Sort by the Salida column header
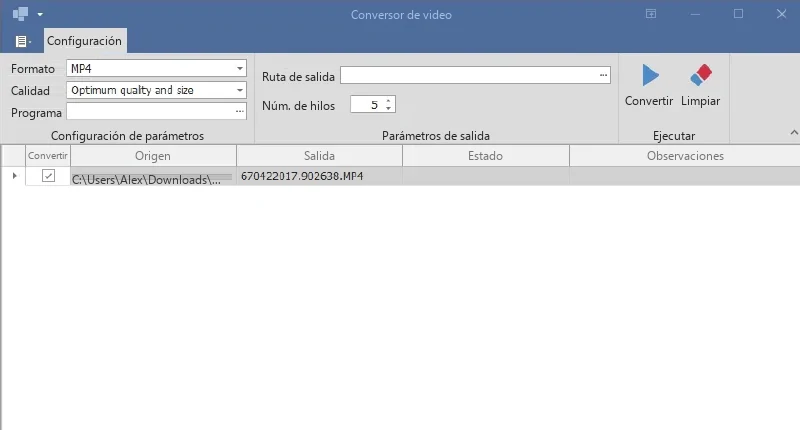The height and width of the screenshot is (430, 800). 319,156
